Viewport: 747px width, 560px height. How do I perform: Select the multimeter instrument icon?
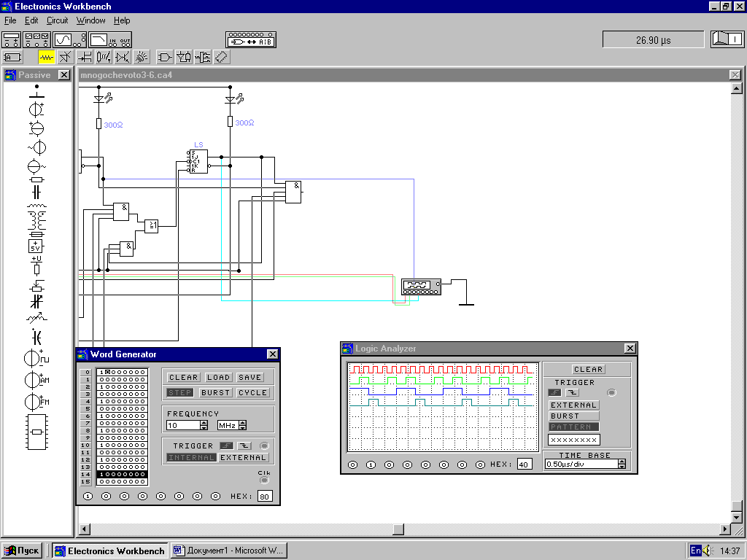(12, 40)
